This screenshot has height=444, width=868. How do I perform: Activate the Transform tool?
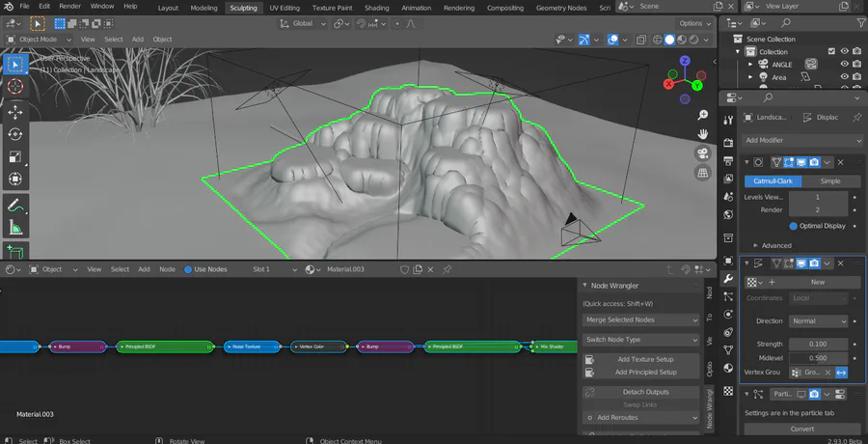pos(15,179)
